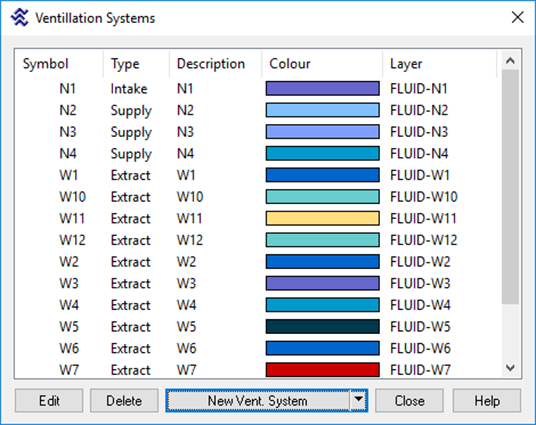This screenshot has height=425, width=536.
Task: Open the New Vent. System dropdown arrow
Action: click(358, 400)
